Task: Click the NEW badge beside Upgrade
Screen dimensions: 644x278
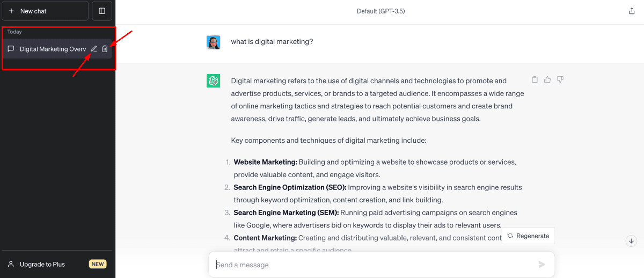Action: click(98, 264)
